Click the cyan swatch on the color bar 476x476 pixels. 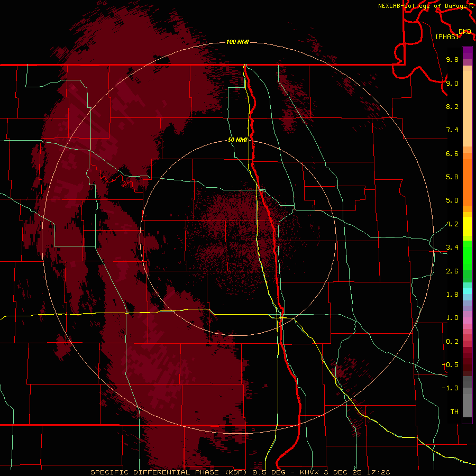coord(467,291)
